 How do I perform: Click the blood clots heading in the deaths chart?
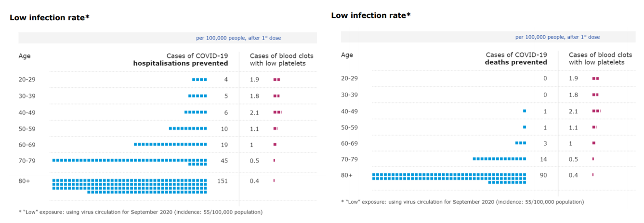pos(596,59)
